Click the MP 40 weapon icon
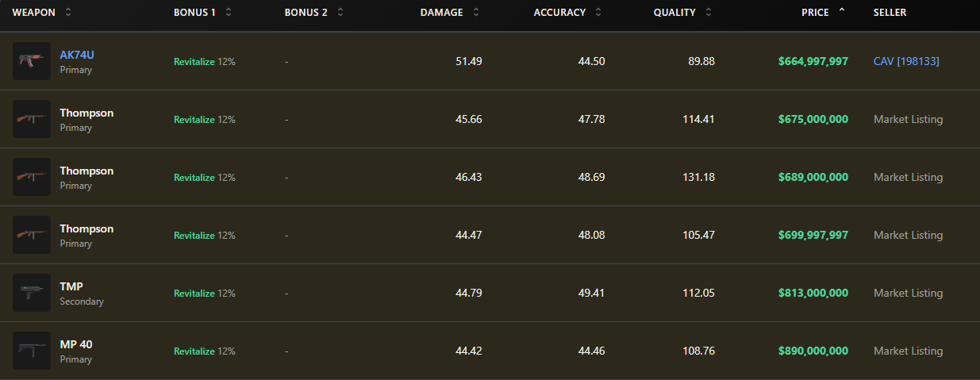 [x=32, y=351]
